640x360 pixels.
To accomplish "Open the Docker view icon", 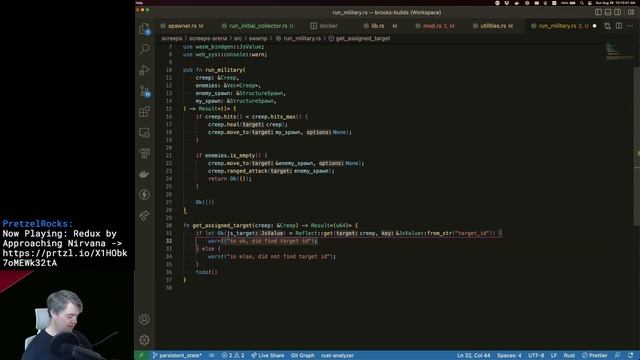I will click(x=144, y=174).
